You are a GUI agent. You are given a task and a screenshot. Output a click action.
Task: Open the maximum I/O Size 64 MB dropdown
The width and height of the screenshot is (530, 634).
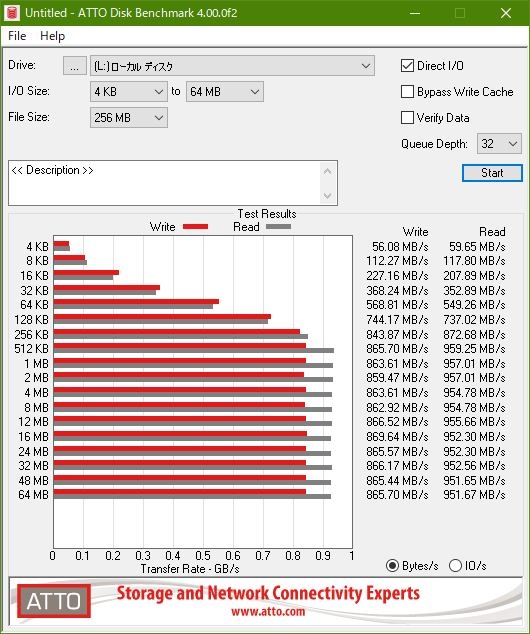[x=224, y=92]
